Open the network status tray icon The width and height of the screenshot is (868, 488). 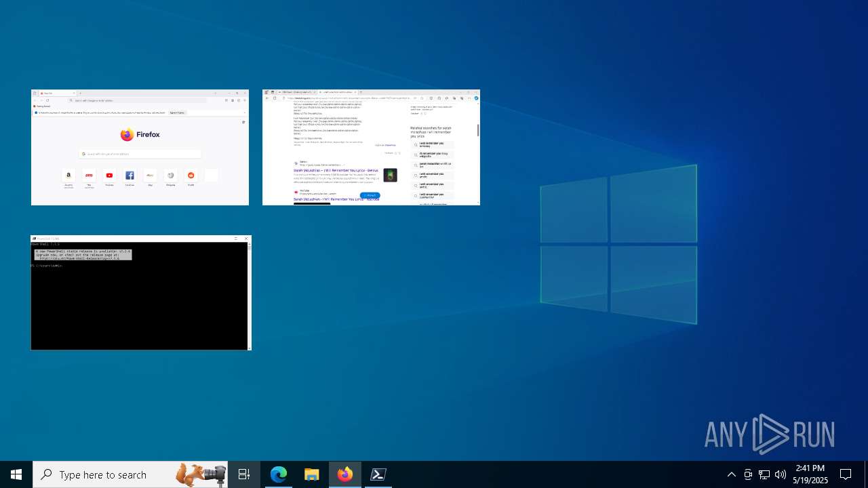(764, 474)
